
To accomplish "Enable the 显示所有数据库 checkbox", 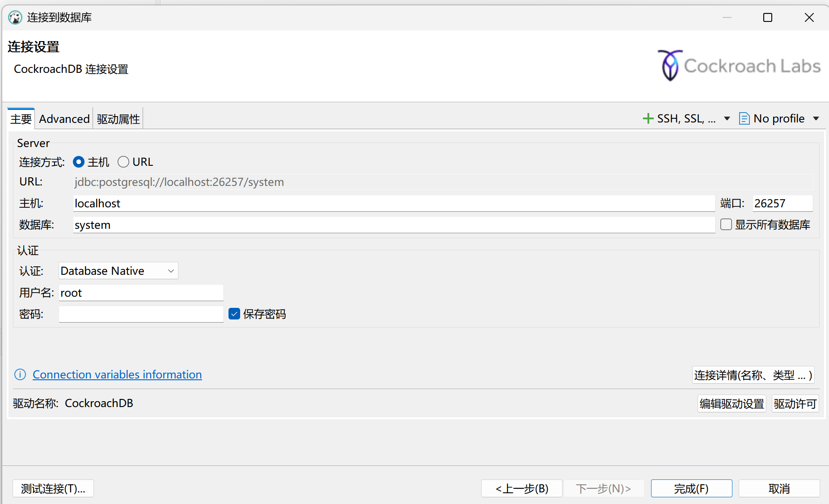I will click(x=726, y=224).
